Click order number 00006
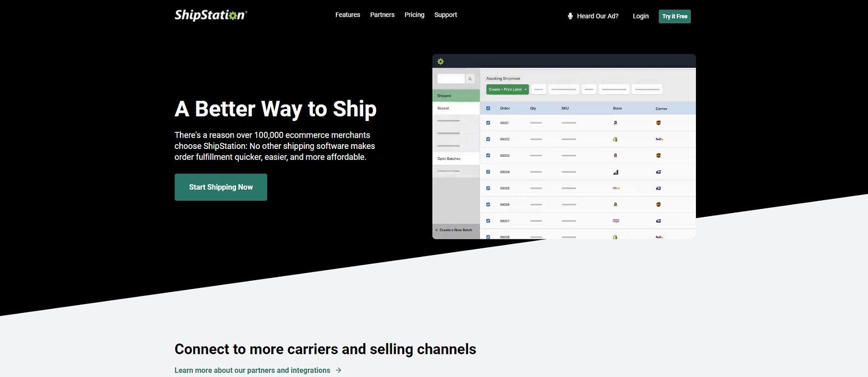This screenshot has width=868, height=377. click(505, 205)
